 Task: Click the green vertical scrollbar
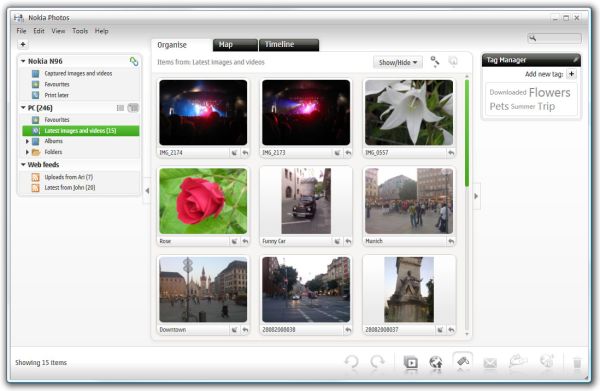[467, 133]
